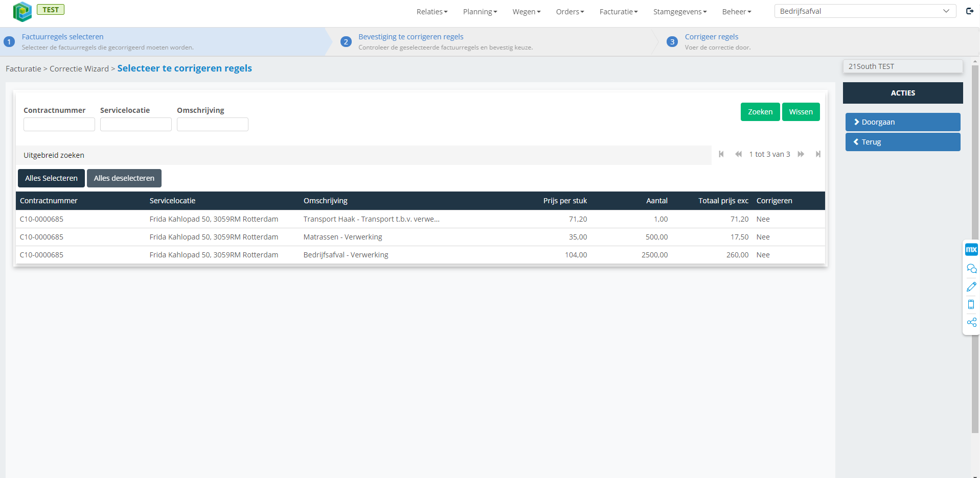Click the Doorgaan action button
Viewport: 980px width, 478px height.
903,122
